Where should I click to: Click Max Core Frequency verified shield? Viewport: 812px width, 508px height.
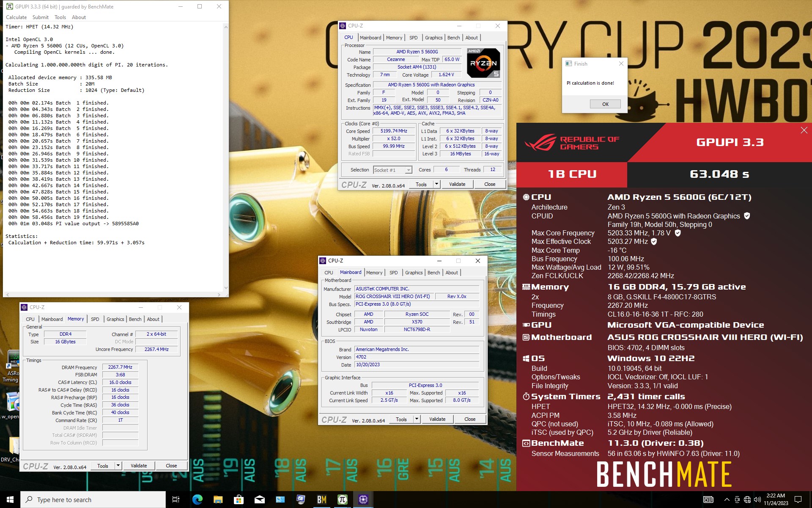(678, 233)
